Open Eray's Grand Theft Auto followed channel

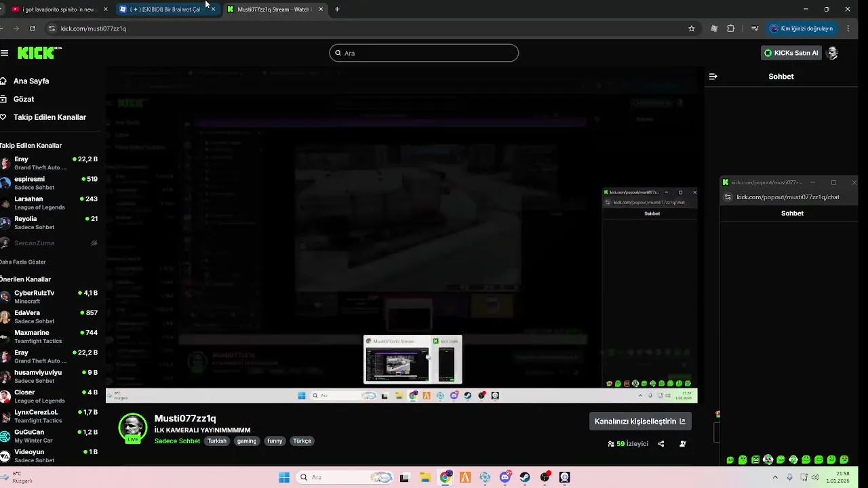pos(50,163)
